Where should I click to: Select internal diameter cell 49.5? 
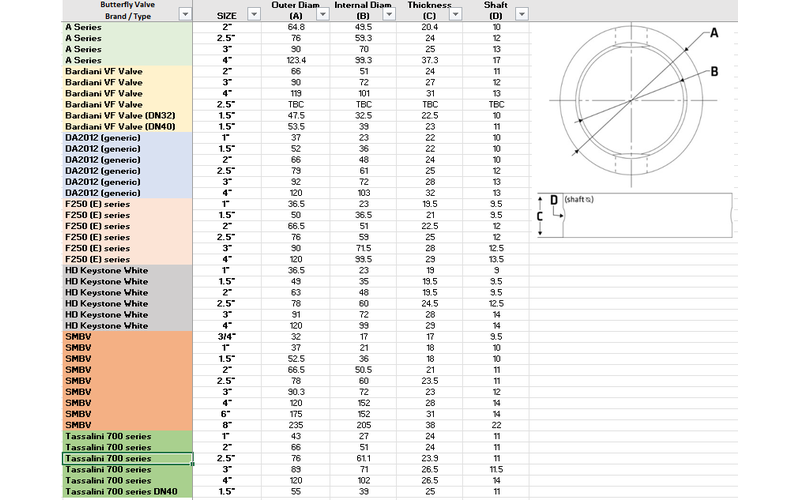click(x=363, y=27)
